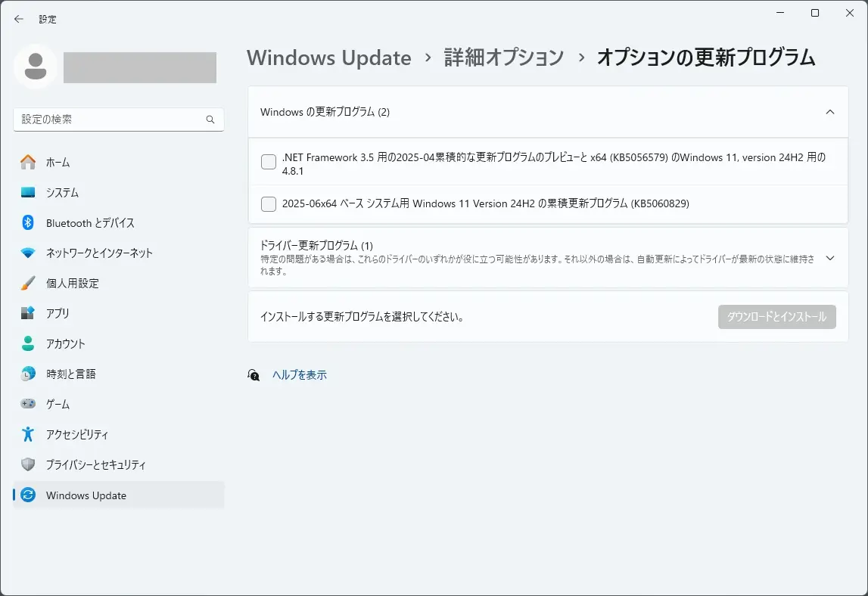This screenshot has height=596, width=868.
Task: Click the Bluetooth icon in sidebar
Action: click(28, 222)
